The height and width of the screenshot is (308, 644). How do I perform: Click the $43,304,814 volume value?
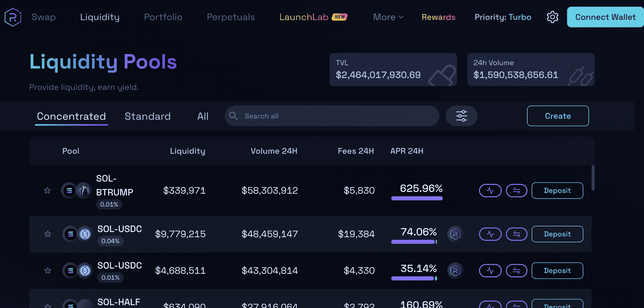tap(270, 271)
